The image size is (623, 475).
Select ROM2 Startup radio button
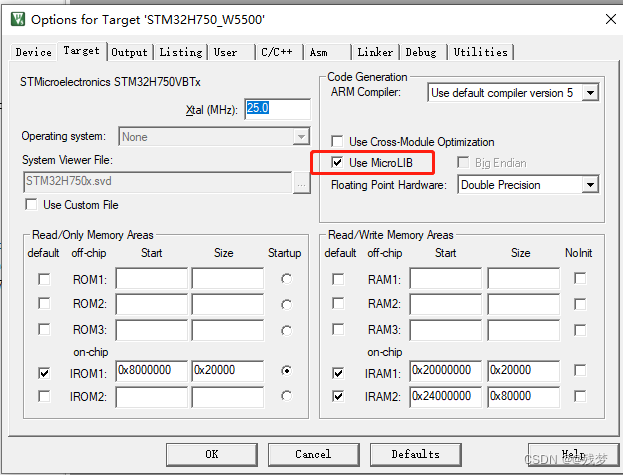point(286,305)
